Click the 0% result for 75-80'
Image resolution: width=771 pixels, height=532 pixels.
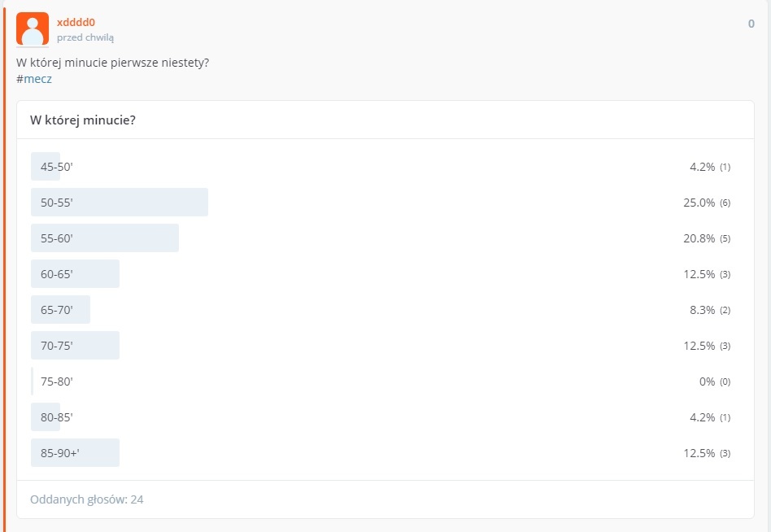coord(707,382)
